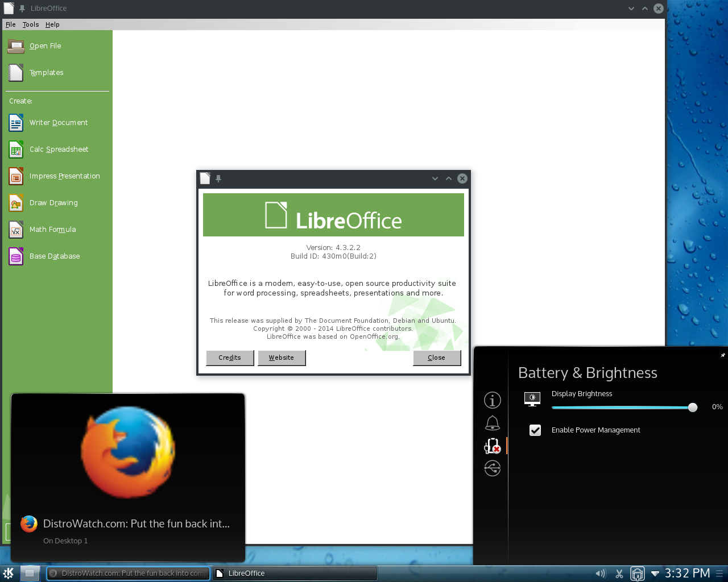
Task: Select the battery monitor icon in popup
Action: click(x=493, y=446)
